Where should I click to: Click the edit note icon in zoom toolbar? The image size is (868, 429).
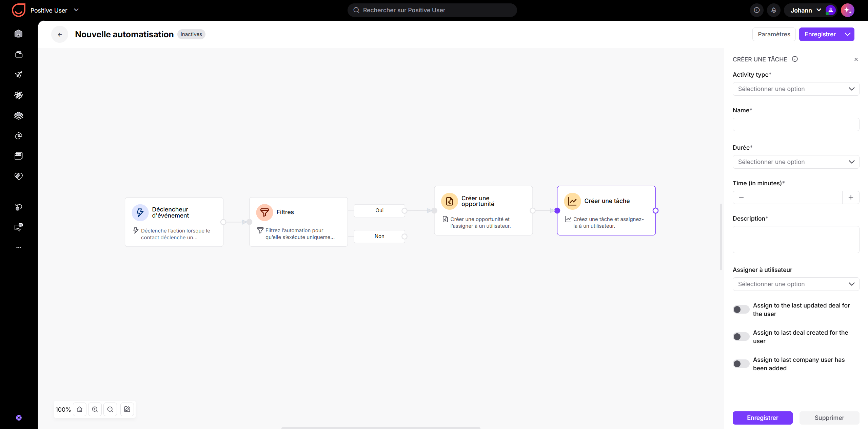127,409
